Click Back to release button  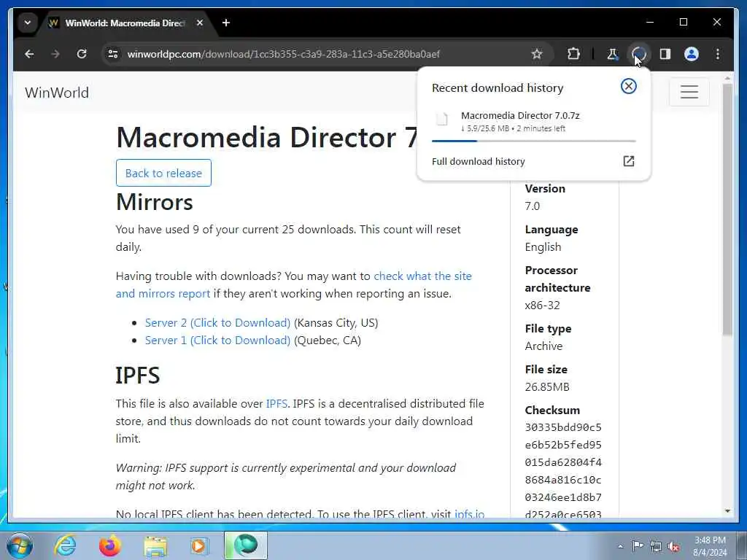coord(163,173)
